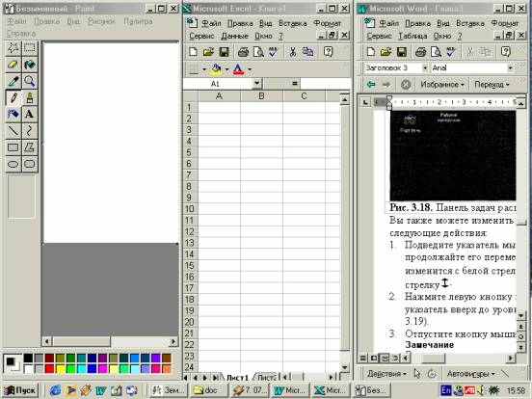This screenshot has width=532, height=399.
Task: Click the Пуск start button
Action: [x=20, y=390]
